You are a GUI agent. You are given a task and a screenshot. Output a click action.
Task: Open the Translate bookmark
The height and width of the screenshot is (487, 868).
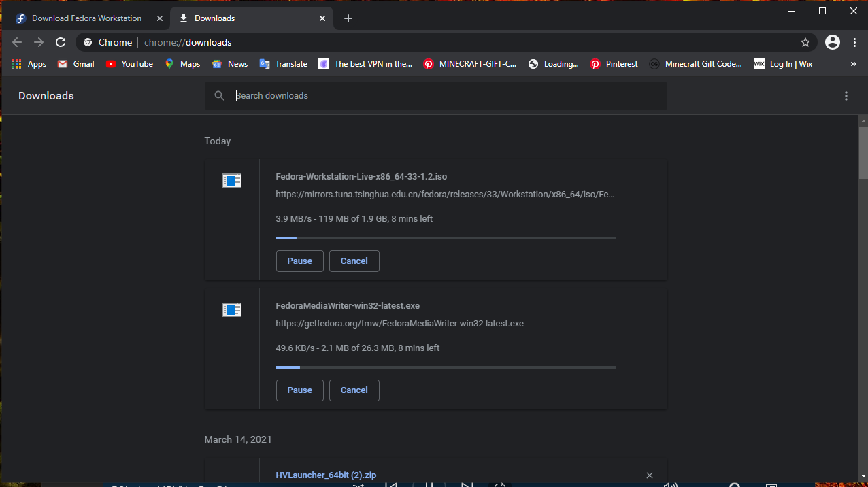tap(284, 64)
